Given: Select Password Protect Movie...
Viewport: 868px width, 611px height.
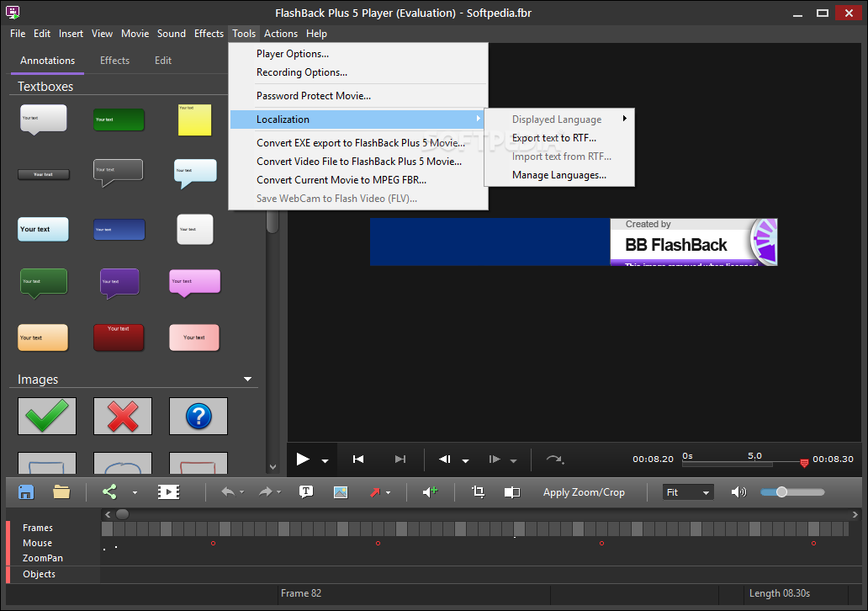Looking at the screenshot, I should coord(358,96).
